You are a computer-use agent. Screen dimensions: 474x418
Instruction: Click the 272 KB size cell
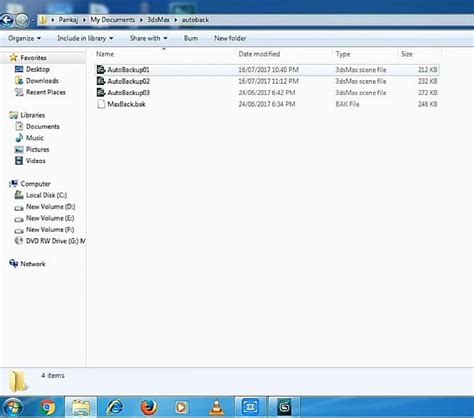pyautogui.click(x=428, y=92)
